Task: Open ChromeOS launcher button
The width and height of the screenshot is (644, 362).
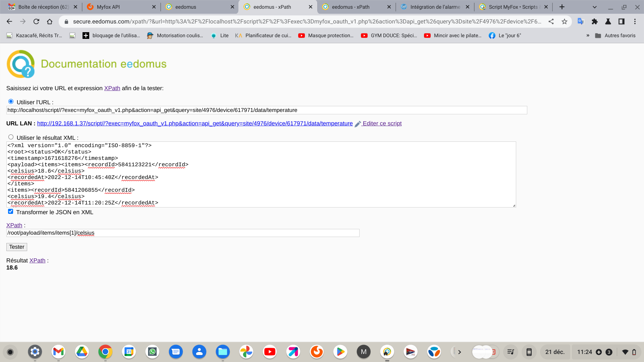Action: click(10, 352)
